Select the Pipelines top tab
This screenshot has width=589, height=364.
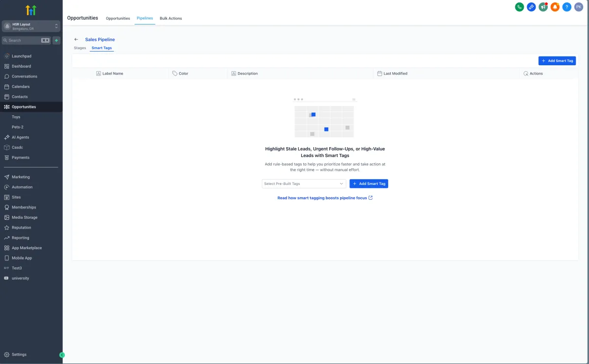point(145,18)
